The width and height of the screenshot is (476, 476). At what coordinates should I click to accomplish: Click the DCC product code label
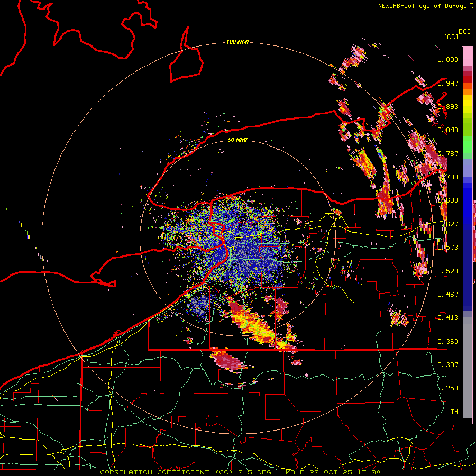coord(464,32)
